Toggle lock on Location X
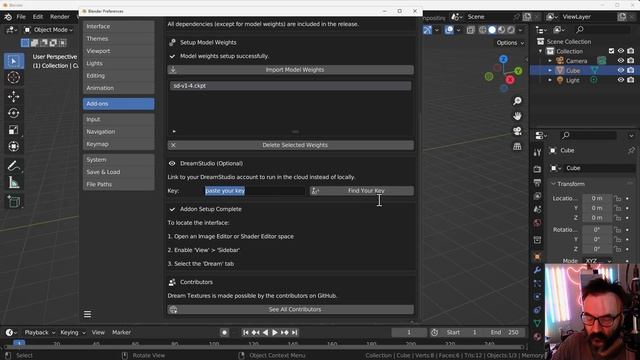This screenshot has width=640, height=360. (618, 198)
